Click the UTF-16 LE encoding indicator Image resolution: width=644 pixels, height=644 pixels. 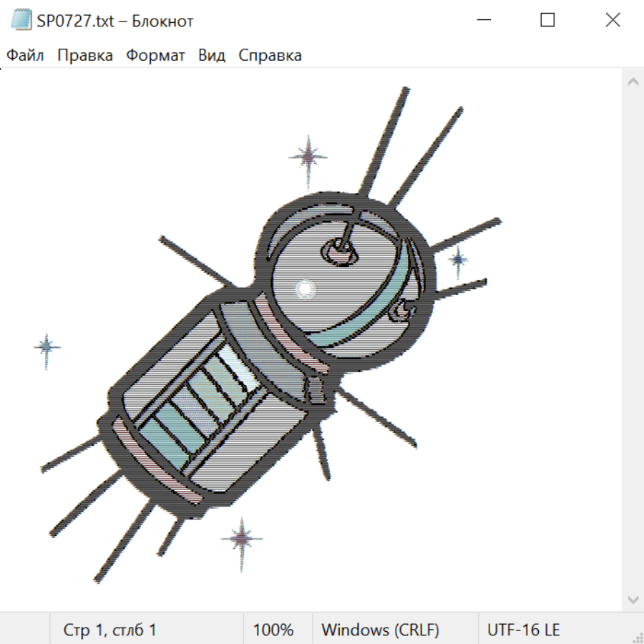(x=523, y=630)
